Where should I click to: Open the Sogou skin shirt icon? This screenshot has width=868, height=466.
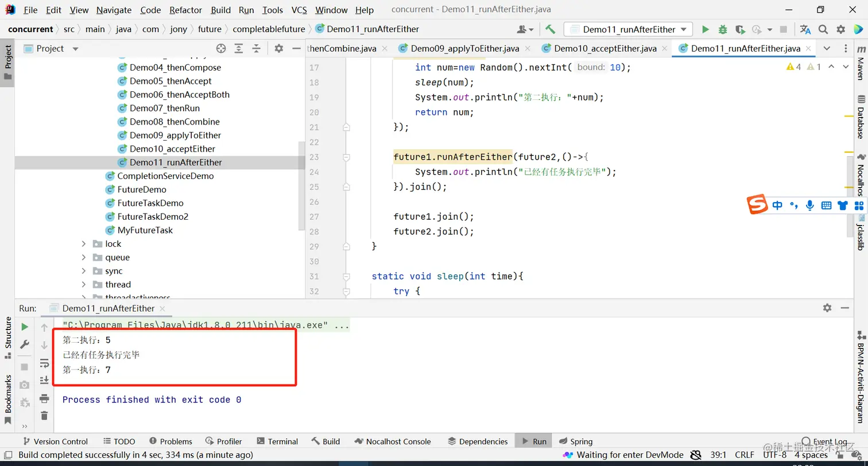pos(843,205)
